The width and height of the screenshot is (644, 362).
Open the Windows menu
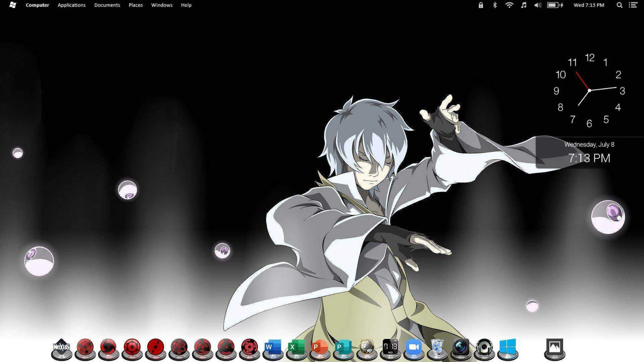pyautogui.click(x=162, y=5)
